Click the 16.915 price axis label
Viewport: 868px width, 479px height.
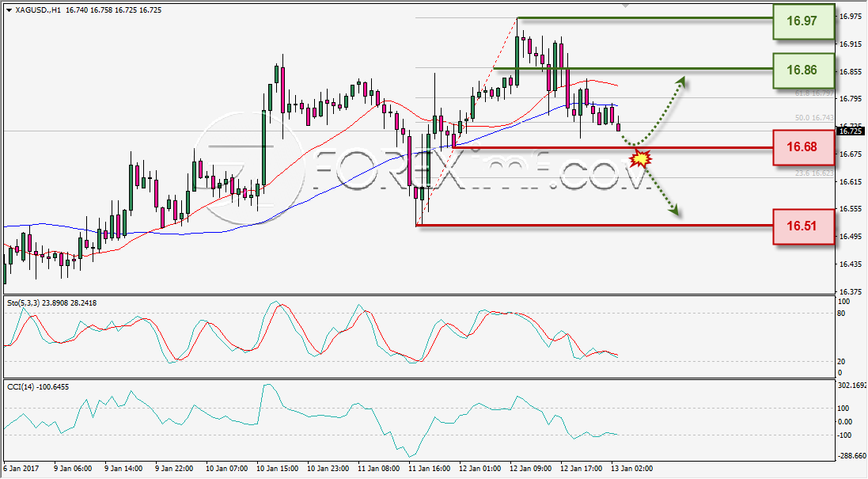click(x=851, y=44)
